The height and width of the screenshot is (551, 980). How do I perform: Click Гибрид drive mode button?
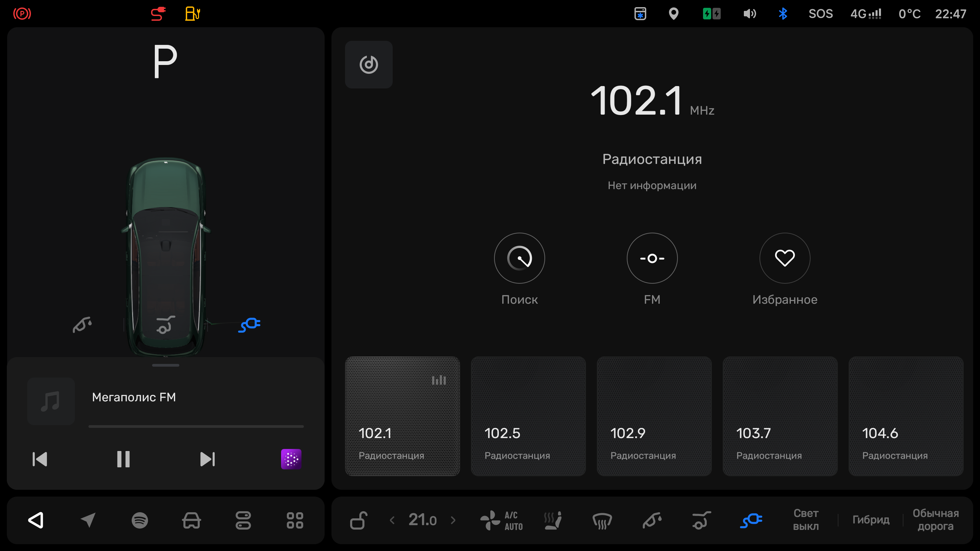870,520
